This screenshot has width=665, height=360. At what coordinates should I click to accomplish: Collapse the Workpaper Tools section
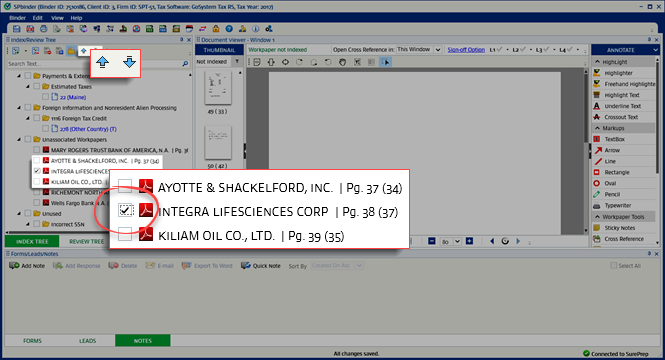point(598,217)
